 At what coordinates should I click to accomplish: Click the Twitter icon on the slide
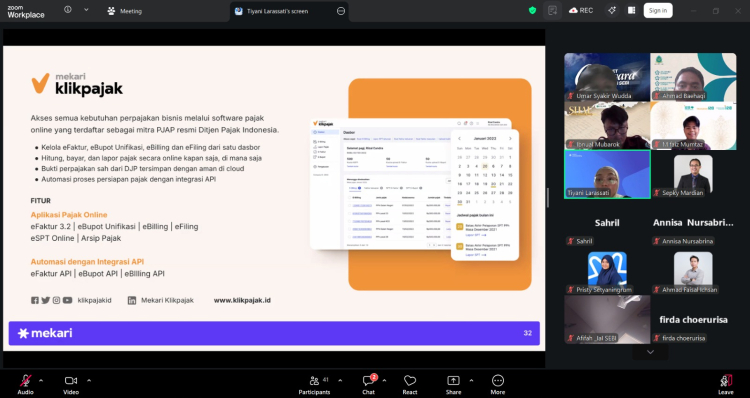click(x=45, y=300)
